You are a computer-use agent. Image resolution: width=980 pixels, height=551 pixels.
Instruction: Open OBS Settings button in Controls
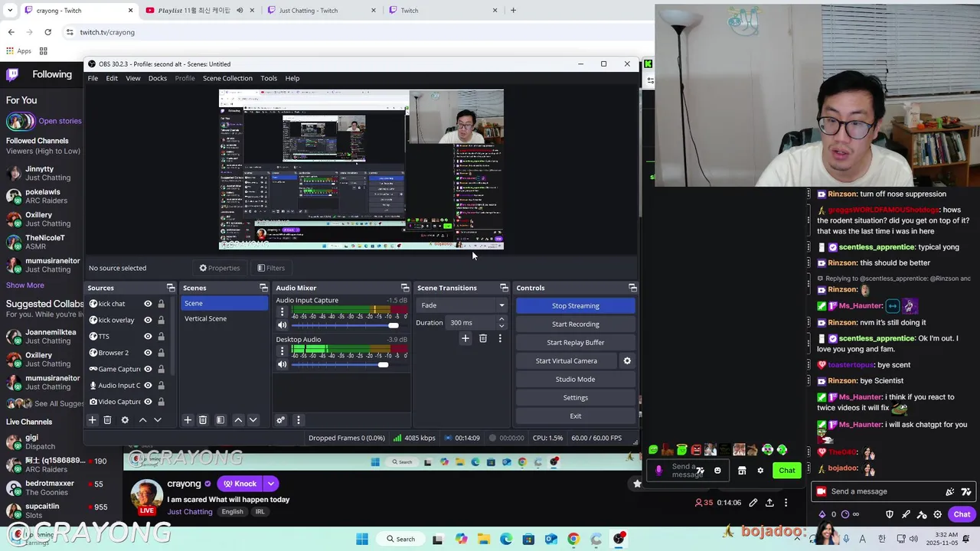click(576, 397)
